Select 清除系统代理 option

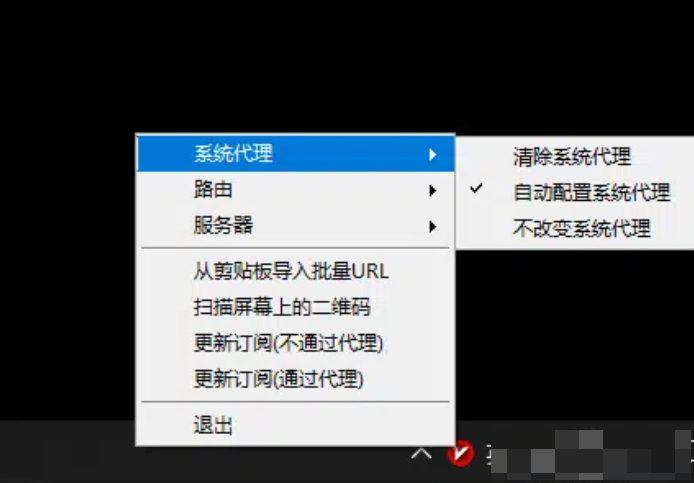point(574,157)
